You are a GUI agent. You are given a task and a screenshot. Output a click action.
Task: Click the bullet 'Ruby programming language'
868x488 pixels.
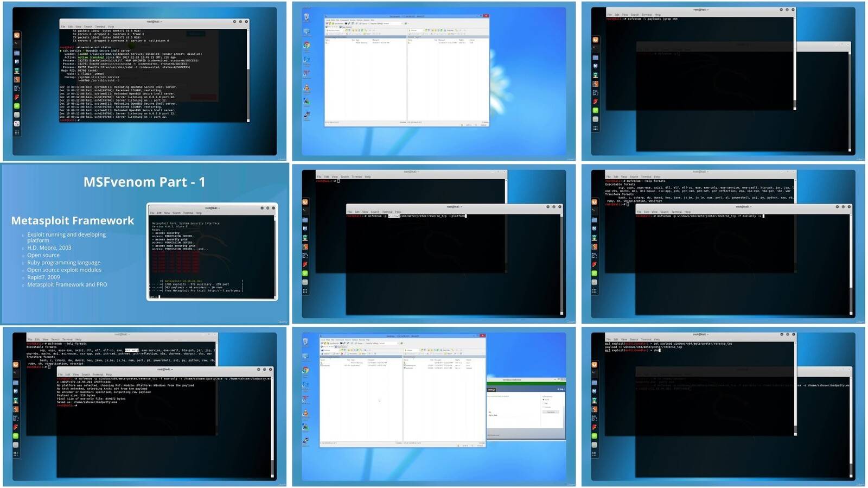click(x=63, y=262)
